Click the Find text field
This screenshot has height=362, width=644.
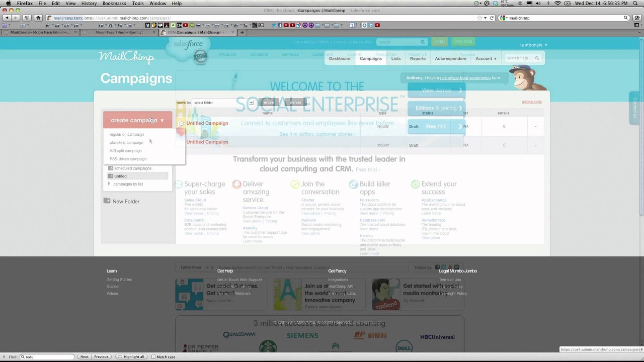pos(48,357)
